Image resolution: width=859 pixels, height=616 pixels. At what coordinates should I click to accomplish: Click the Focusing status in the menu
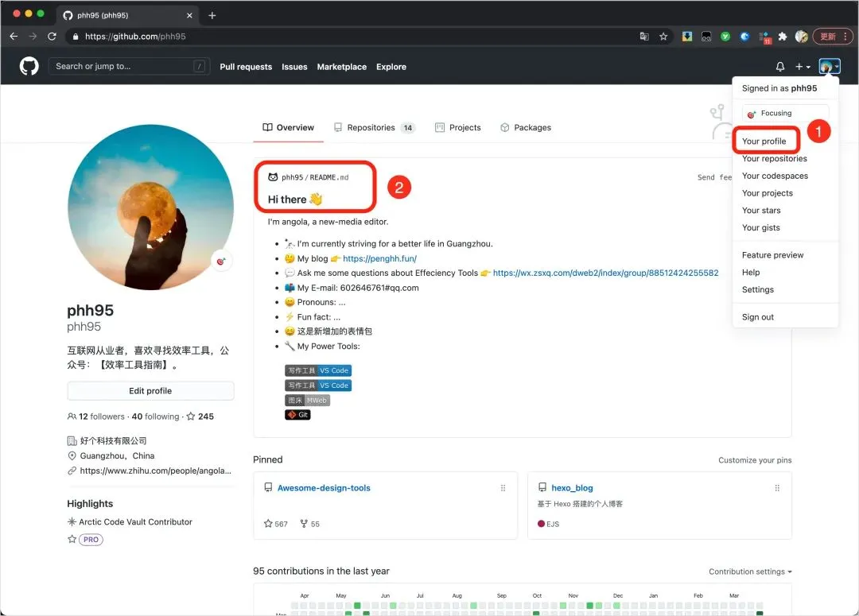coord(785,114)
